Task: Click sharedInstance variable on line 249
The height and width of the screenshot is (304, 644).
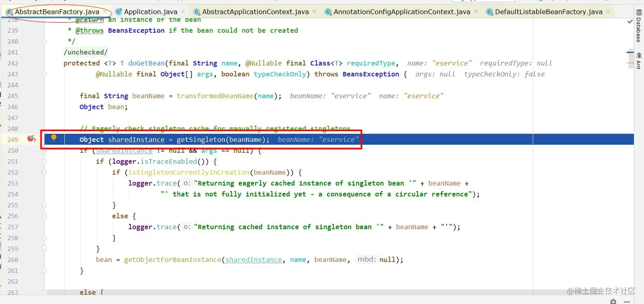Action: tap(136, 140)
